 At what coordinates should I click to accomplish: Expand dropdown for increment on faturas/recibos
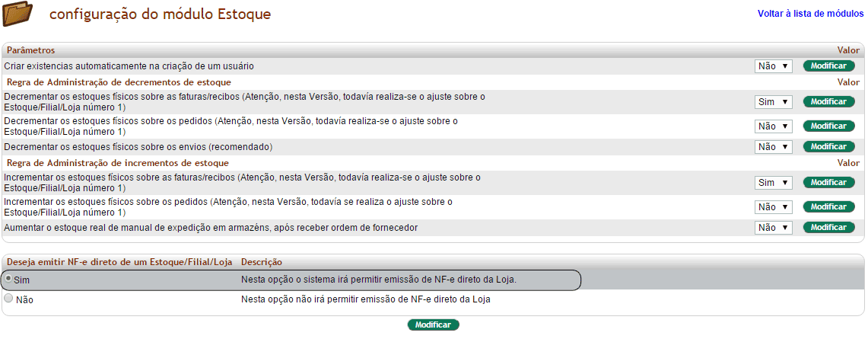pyautogui.click(x=774, y=183)
